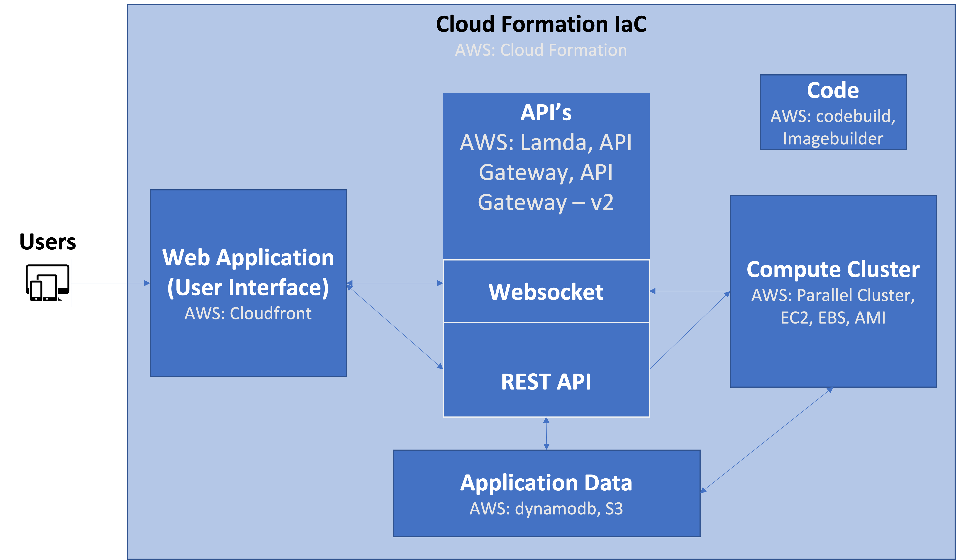The width and height of the screenshot is (956, 560).
Task: Select the "Users" label above the devices
Action: [48, 242]
